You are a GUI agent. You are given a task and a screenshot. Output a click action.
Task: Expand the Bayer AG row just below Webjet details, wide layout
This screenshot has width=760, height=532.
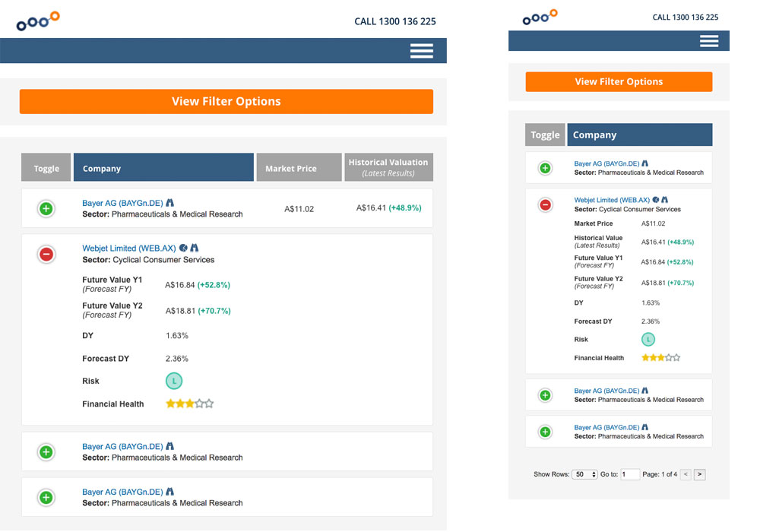click(46, 452)
